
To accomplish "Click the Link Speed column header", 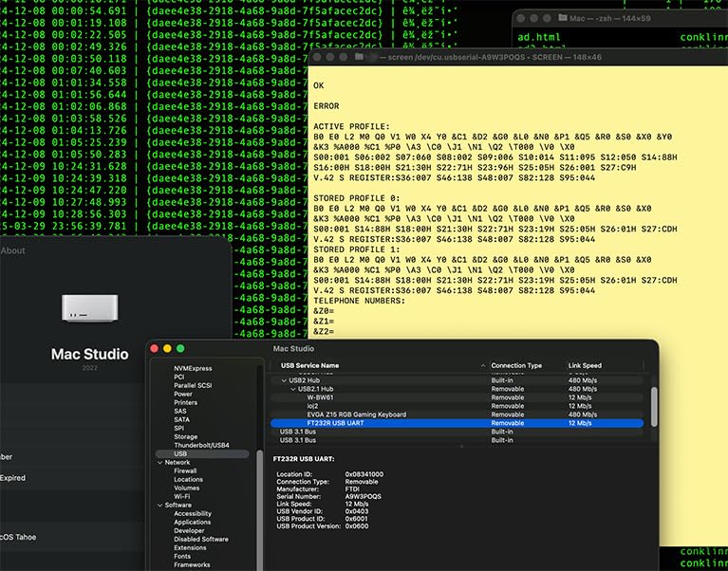I will (x=585, y=365).
